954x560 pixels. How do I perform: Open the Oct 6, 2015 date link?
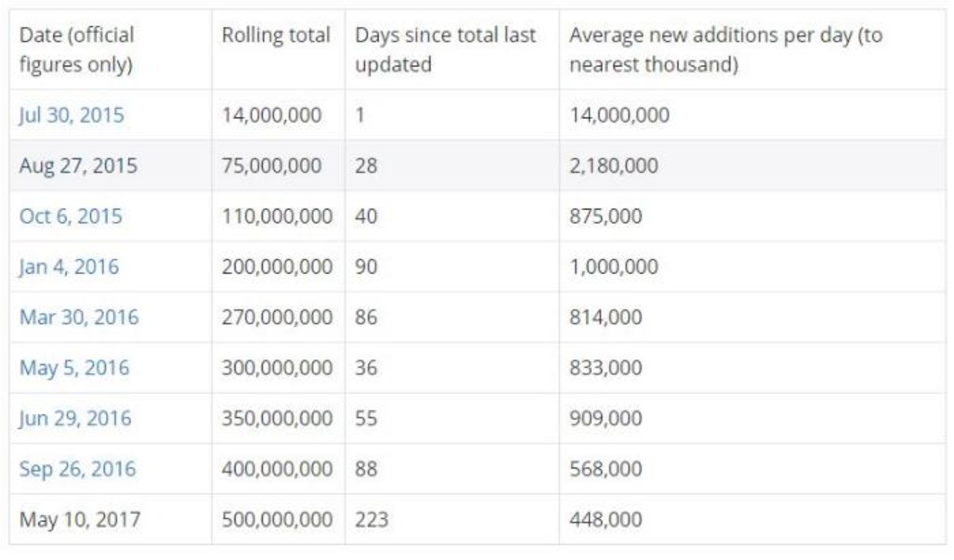71,216
